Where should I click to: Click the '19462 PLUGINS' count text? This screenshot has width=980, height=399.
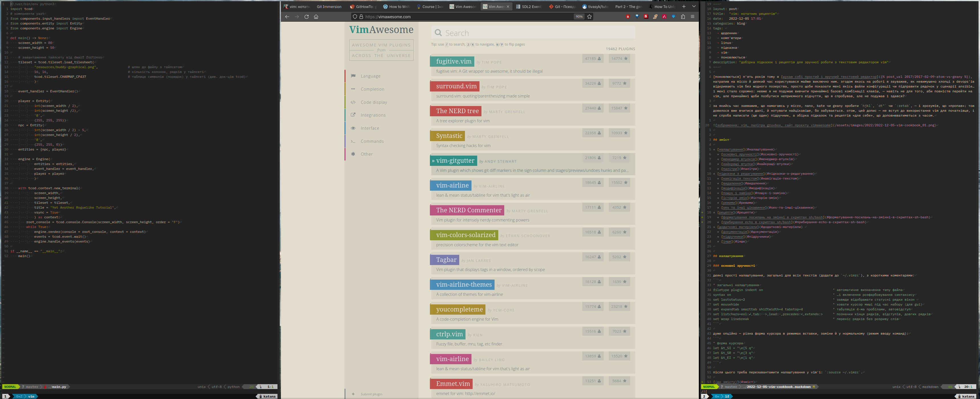click(620, 49)
